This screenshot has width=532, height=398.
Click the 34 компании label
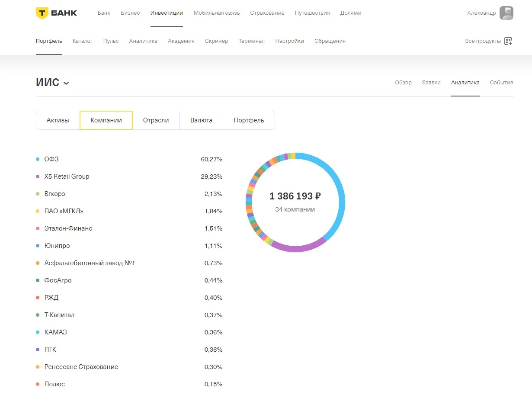click(295, 209)
